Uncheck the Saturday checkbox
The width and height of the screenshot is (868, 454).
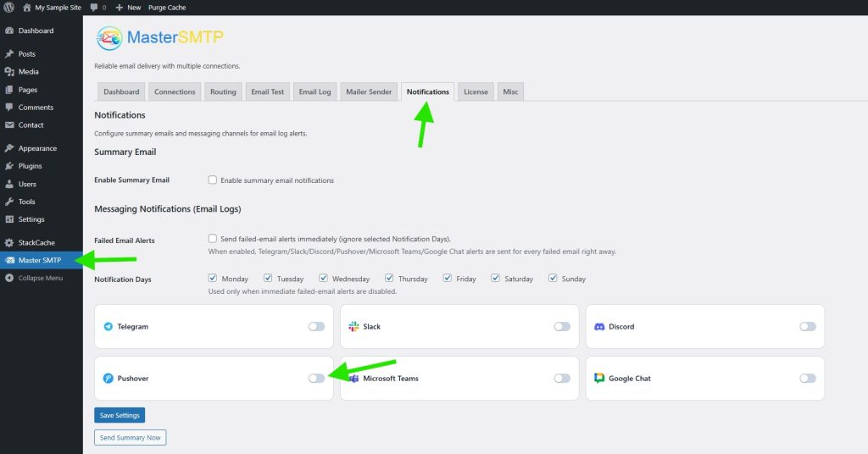[x=495, y=278]
